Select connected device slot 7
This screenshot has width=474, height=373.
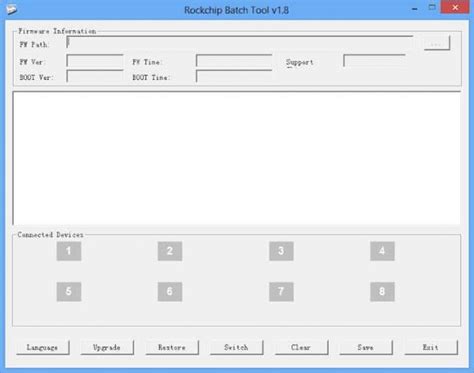pos(281,292)
